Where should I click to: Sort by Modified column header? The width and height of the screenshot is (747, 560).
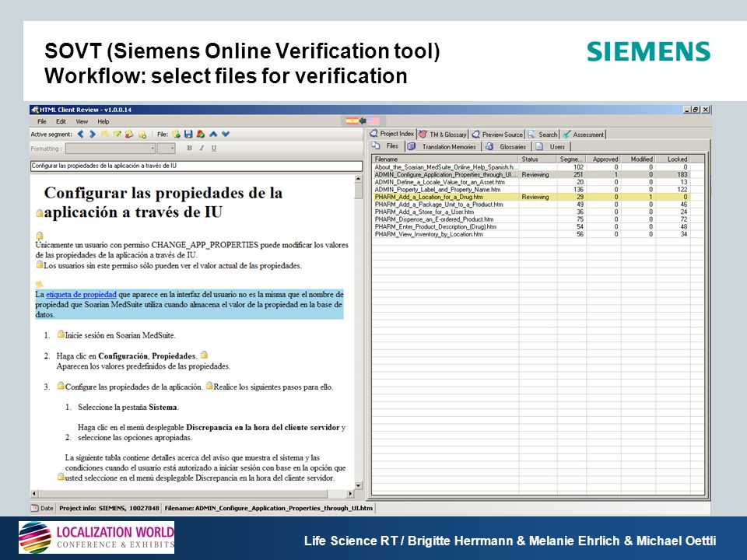[x=638, y=159]
